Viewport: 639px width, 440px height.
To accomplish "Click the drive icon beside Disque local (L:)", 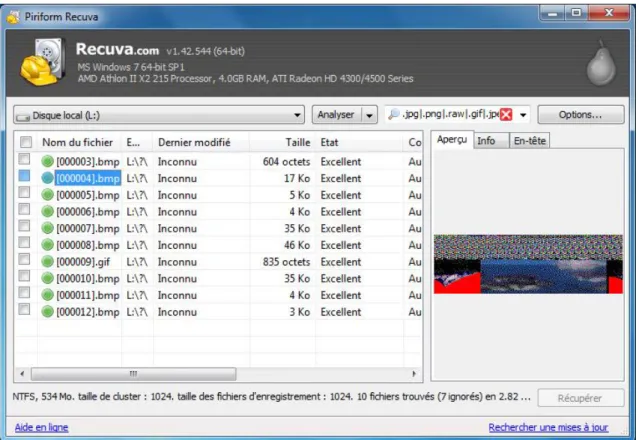I will 23,117.
